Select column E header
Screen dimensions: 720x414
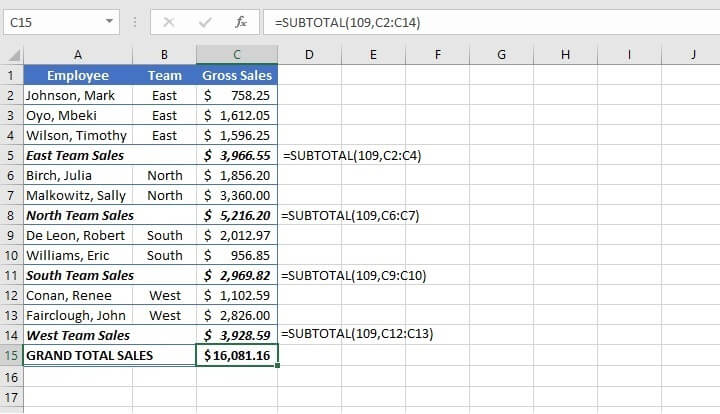pos(373,55)
